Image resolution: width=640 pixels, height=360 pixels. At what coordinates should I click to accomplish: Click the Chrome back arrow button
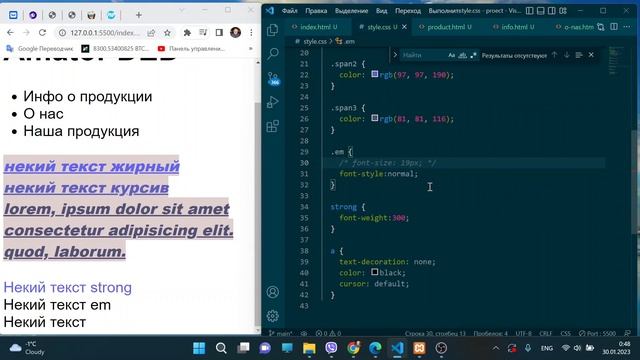pyautogui.click(x=10, y=33)
